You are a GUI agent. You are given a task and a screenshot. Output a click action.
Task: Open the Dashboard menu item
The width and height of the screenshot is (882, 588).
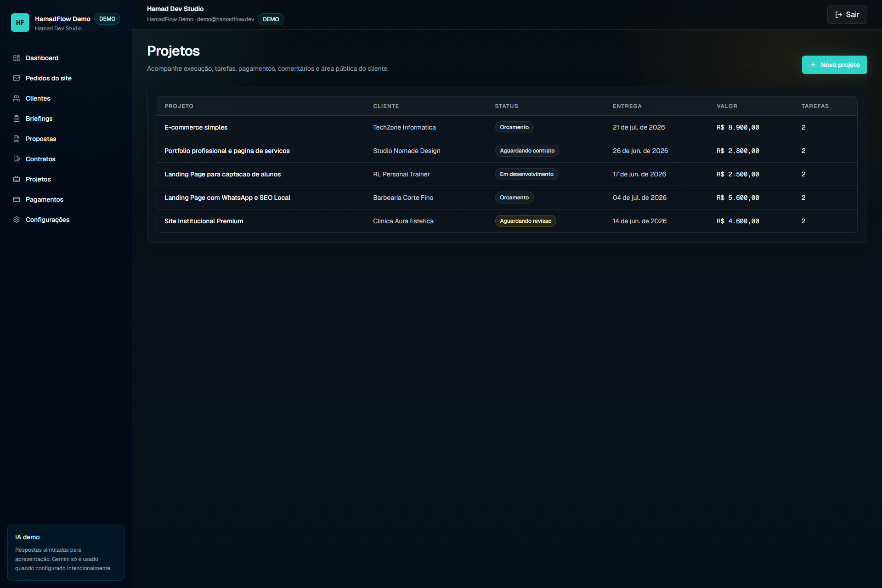(x=66, y=58)
